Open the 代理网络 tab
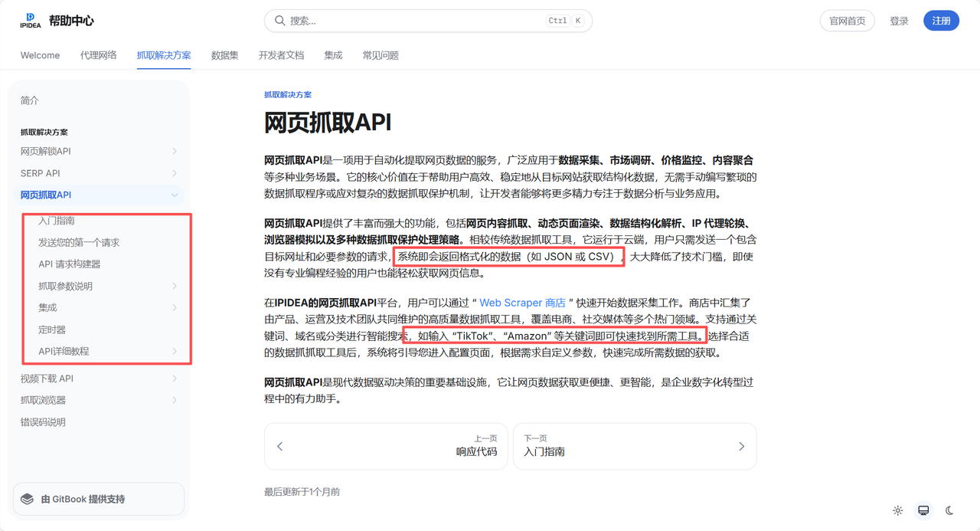The width and height of the screenshot is (980, 531). coord(99,55)
